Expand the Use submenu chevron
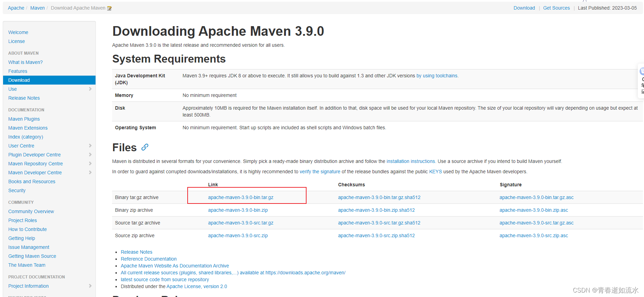 (90, 89)
